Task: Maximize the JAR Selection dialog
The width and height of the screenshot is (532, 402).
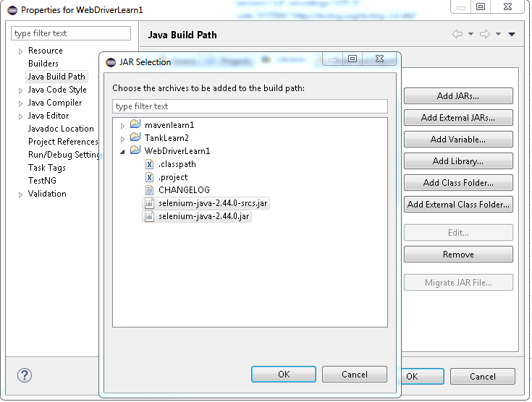Action: [352, 59]
